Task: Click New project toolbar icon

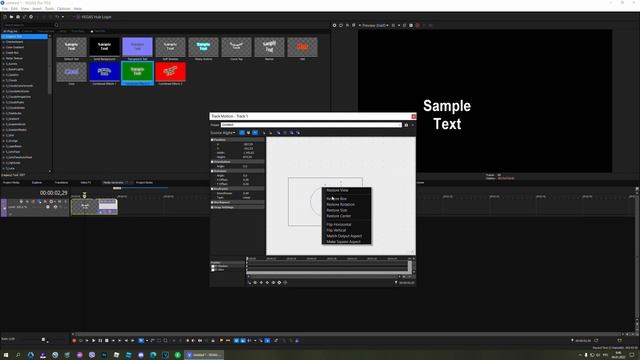Action: [x=5, y=17]
